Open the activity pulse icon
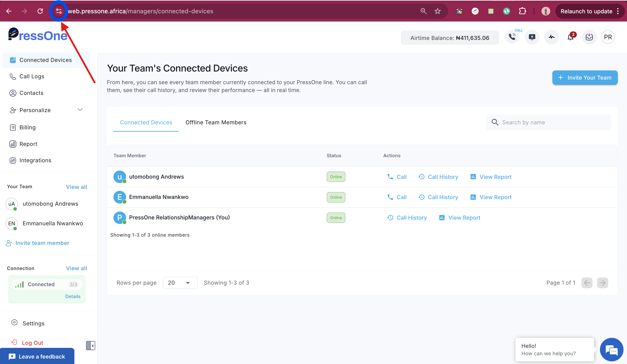627x364 pixels. 552,37
